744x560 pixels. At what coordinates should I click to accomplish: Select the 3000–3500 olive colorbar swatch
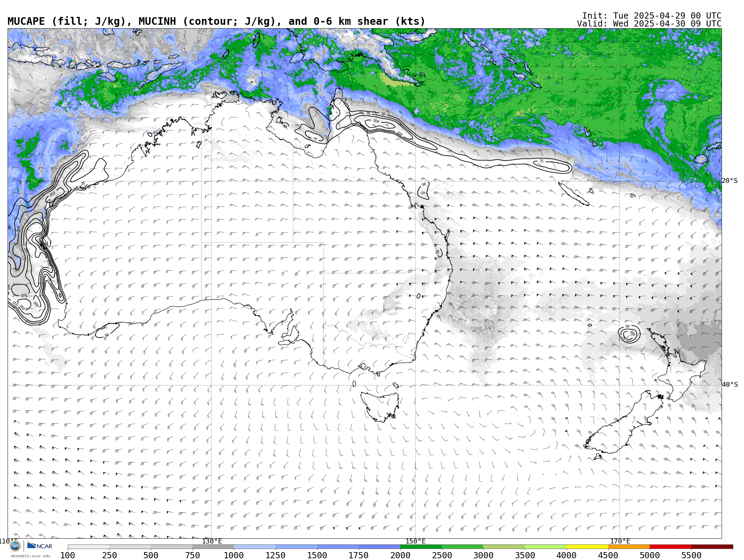[x=504, y=547]
